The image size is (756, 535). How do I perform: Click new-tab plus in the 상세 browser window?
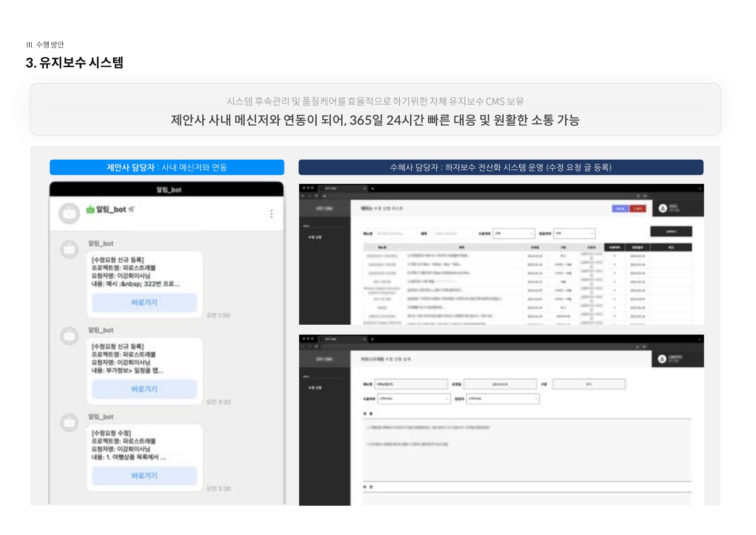pyautogui.click(x=372, y=339)
